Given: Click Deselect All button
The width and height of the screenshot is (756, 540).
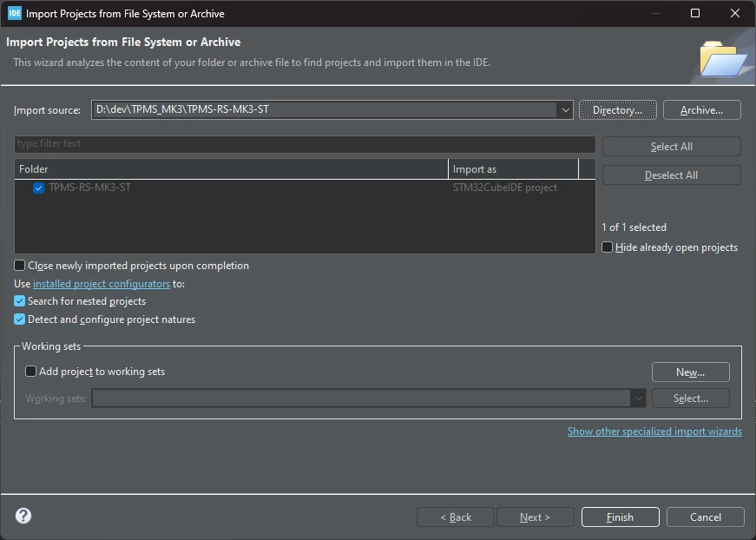Looking at the screenshot, I should click(671, 175).
